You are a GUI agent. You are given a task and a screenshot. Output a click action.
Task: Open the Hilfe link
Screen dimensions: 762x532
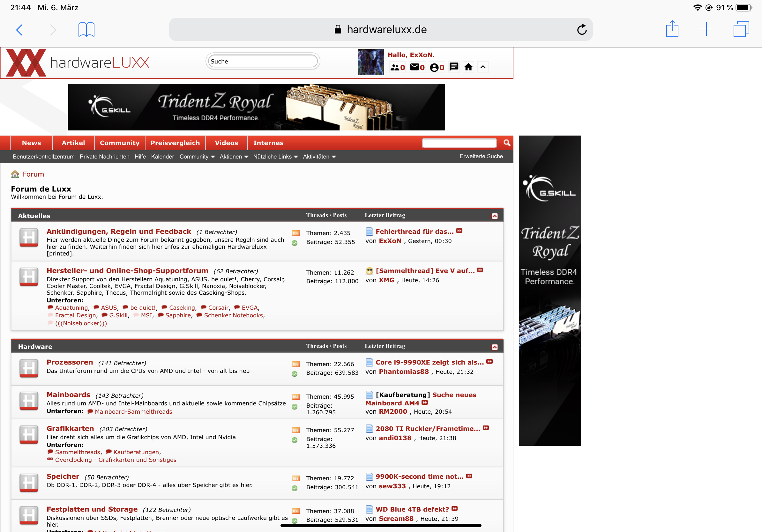tap(140, 157)
